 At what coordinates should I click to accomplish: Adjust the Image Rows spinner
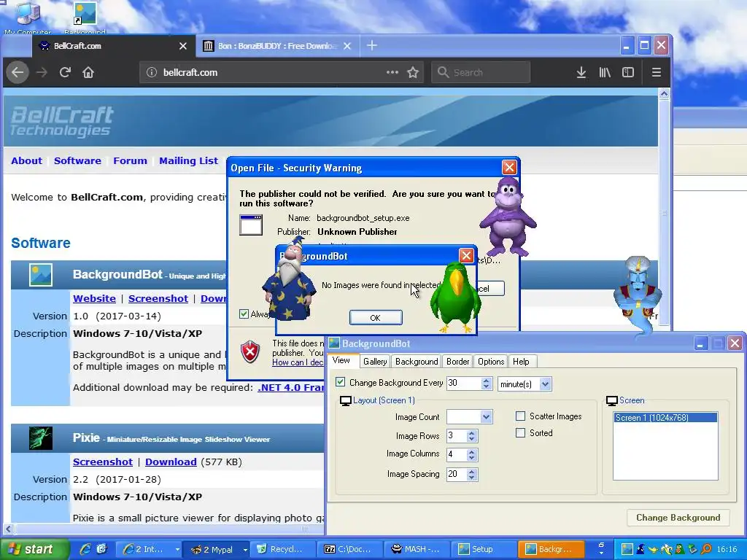(x=472, y=436)
